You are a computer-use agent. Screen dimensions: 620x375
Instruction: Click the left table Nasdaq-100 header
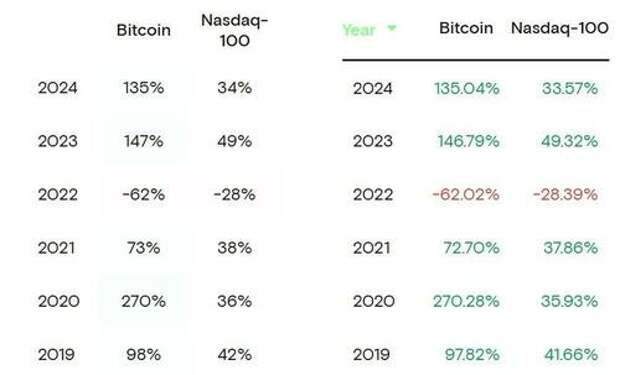(x=234, y=30)
